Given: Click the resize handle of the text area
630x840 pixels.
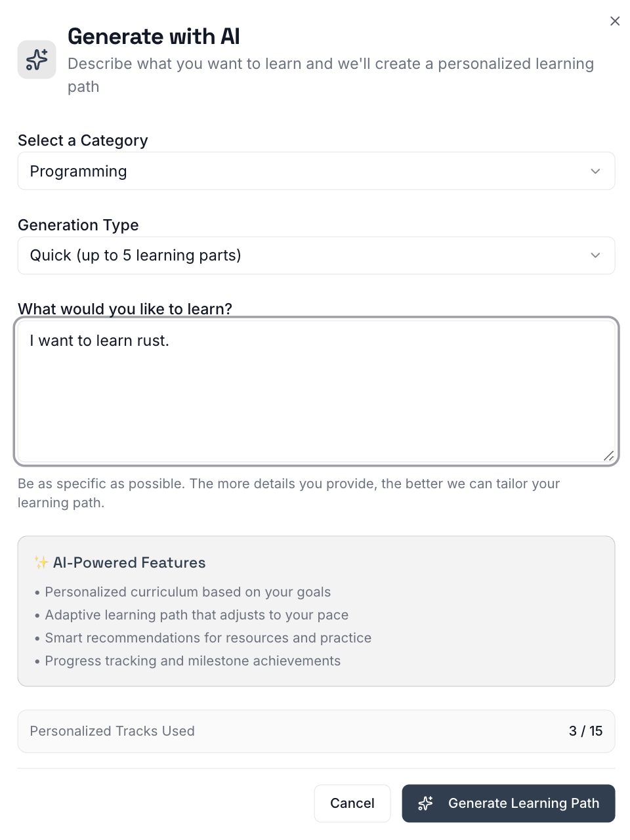Looking at the screenshot, I should point(608,456).
